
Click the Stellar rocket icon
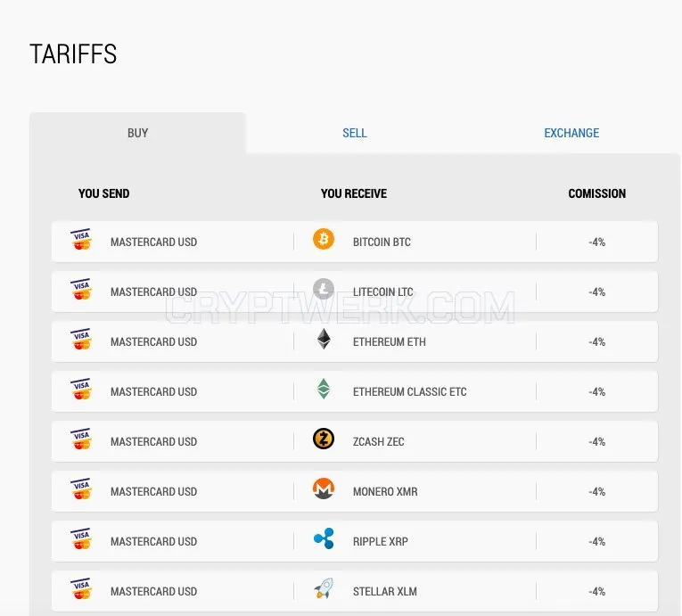pos(324,588)
